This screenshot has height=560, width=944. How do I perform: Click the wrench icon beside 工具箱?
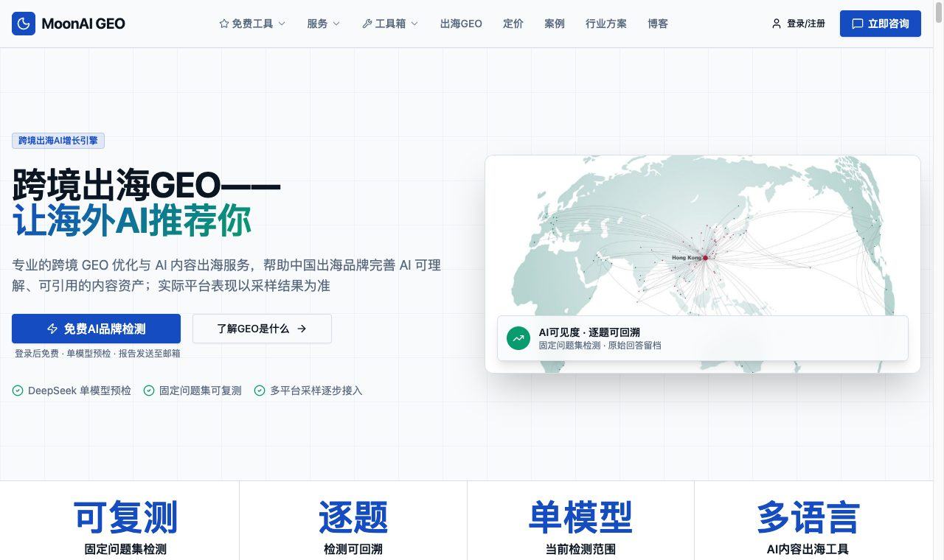click(x=367, y=24)
